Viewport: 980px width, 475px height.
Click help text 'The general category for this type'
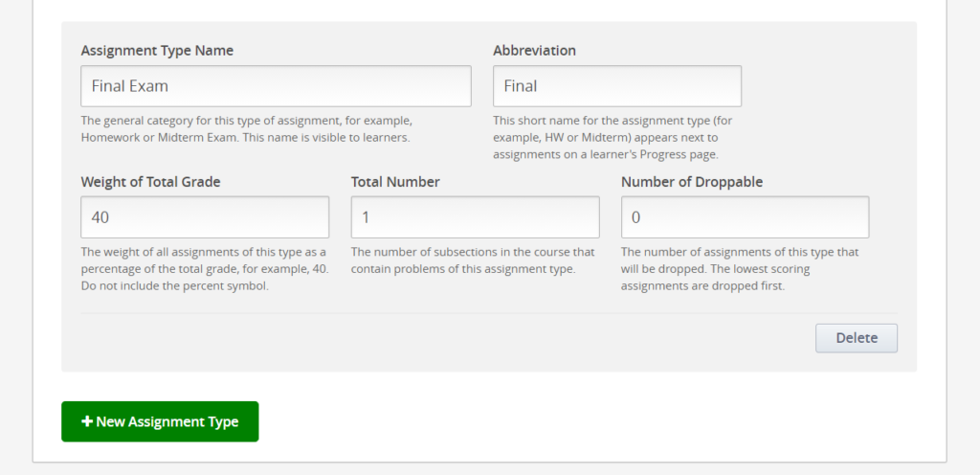click(246, 128)
